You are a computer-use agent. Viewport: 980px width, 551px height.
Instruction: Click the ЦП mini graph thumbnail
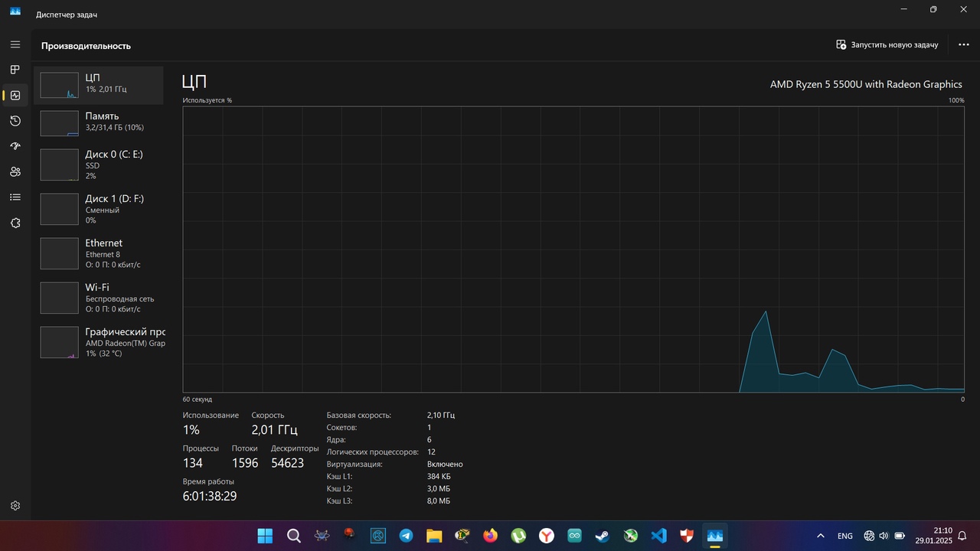(x=59, y=85)
